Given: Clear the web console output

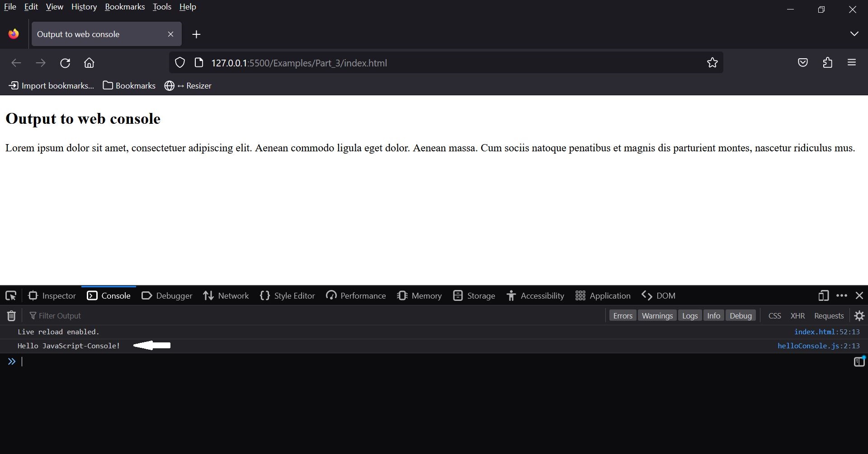Looking at the screenshot, I should point(11,316).
